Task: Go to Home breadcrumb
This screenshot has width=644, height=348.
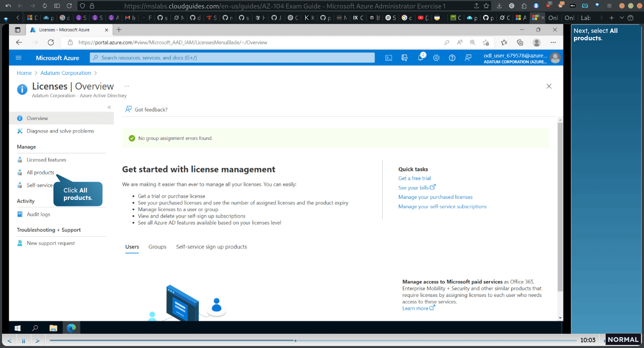Action: pyautogui.click(x=24, y=73)
